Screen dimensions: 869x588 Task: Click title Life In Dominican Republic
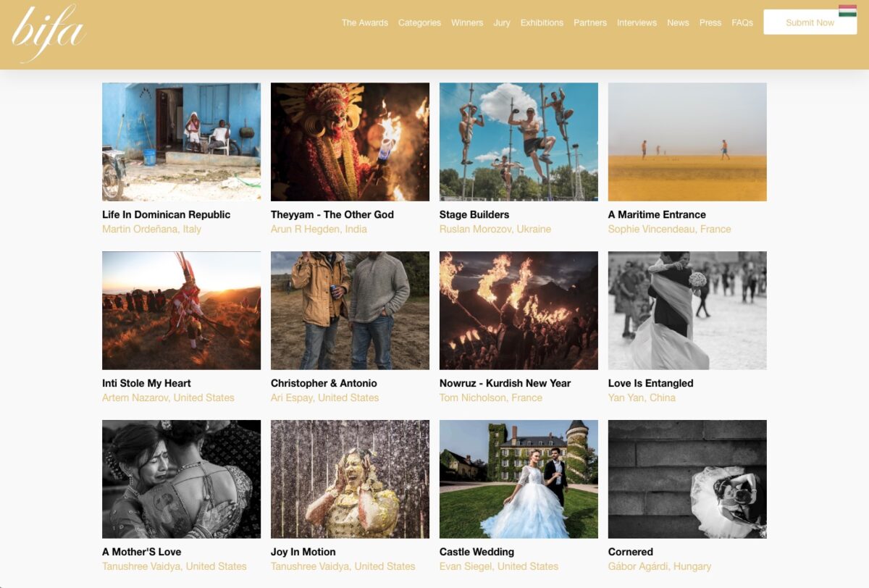[167, 214]
